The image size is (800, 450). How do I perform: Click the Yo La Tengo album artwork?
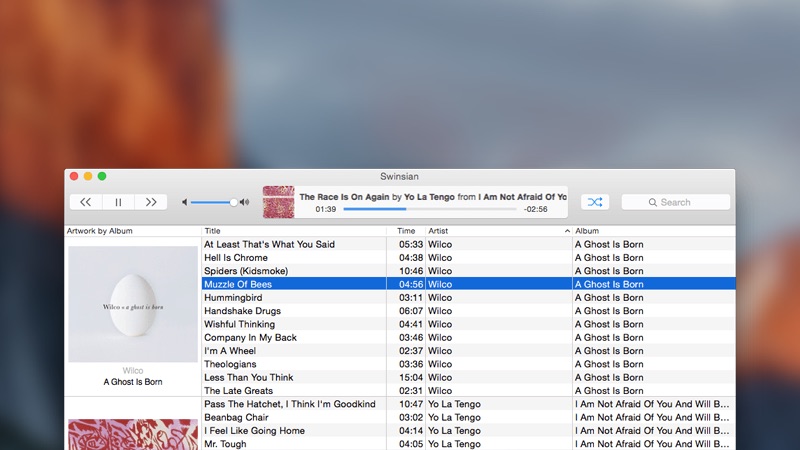tap(133, 434)
